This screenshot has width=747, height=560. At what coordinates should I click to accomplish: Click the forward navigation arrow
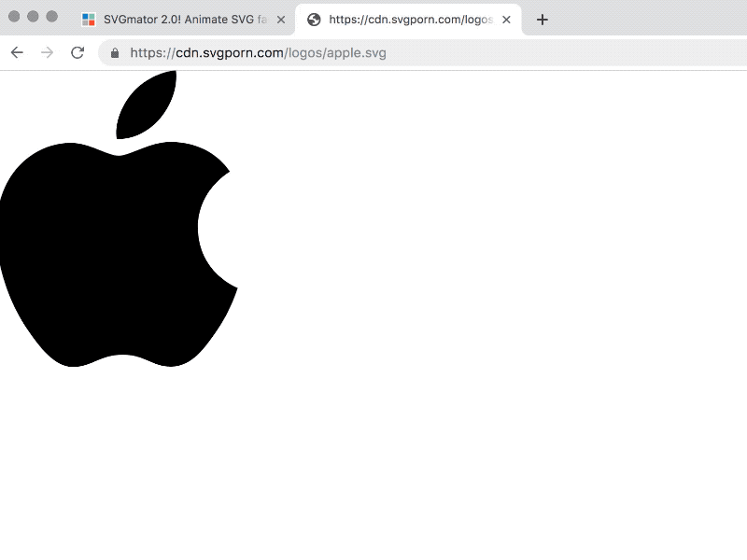(47, 52)
